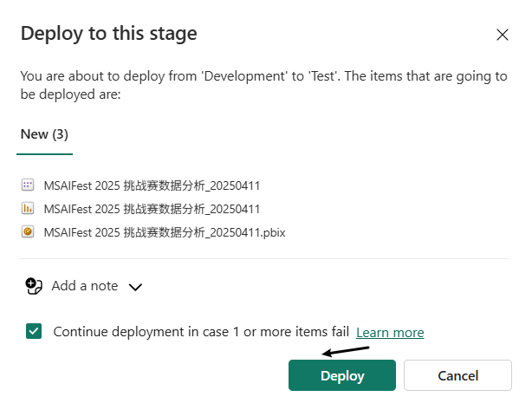Uncheck Continue deployment in case items fail
Screen dimensions: 532x403
tap(34, 331)
